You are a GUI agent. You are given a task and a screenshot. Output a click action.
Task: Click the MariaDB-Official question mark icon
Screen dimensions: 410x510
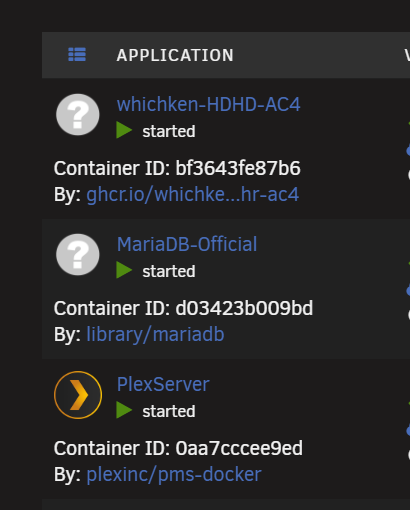78,255
